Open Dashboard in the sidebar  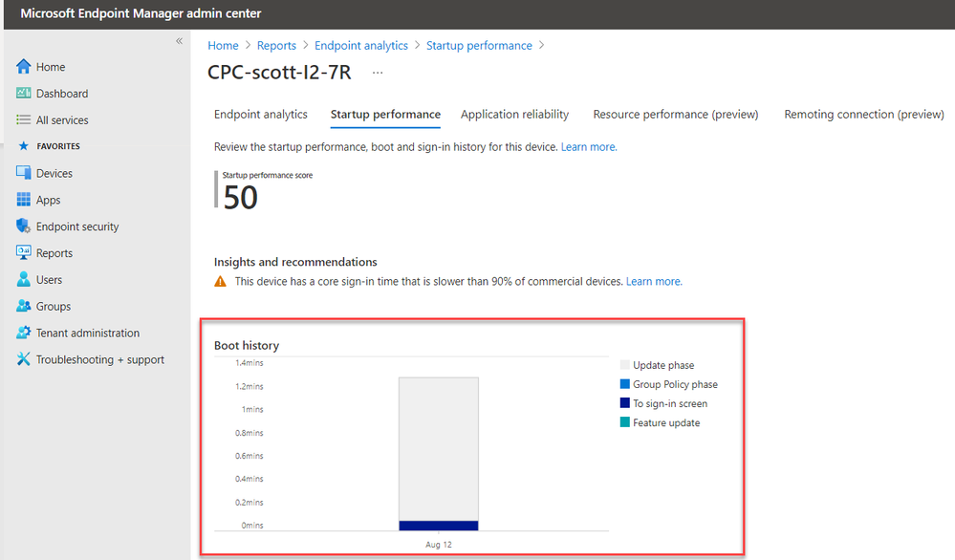[62, 94]
